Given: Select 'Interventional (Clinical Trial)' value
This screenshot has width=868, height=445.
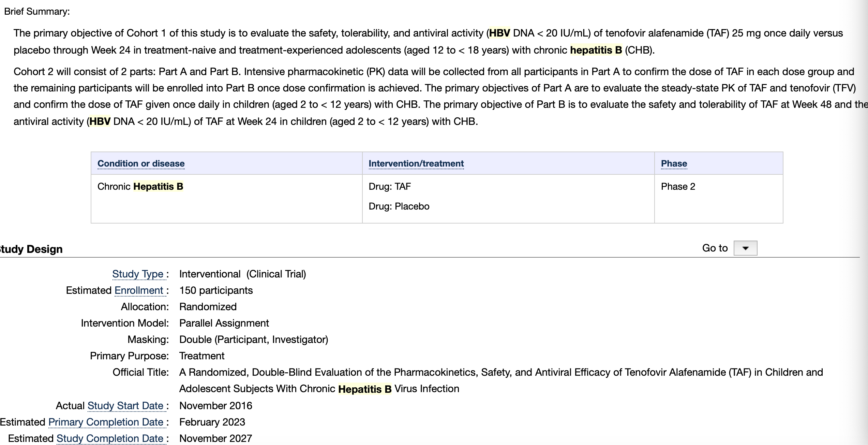Looking at the screenshot, I should (x=242, y=274).
